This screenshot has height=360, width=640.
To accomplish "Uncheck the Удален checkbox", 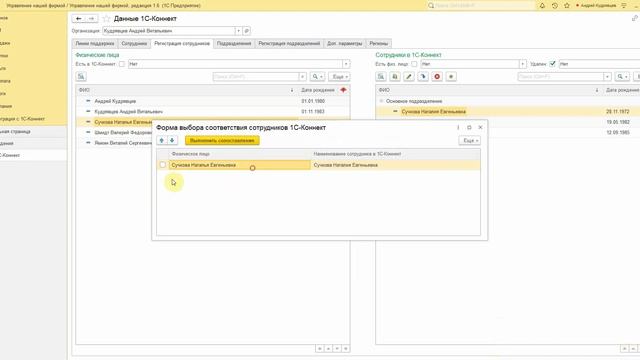I will coord(552,64).
